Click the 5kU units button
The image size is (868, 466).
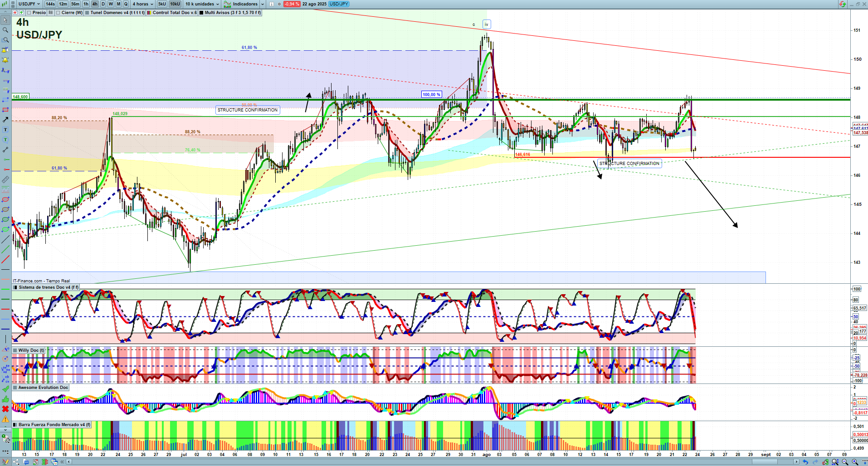tap(162, 4)
